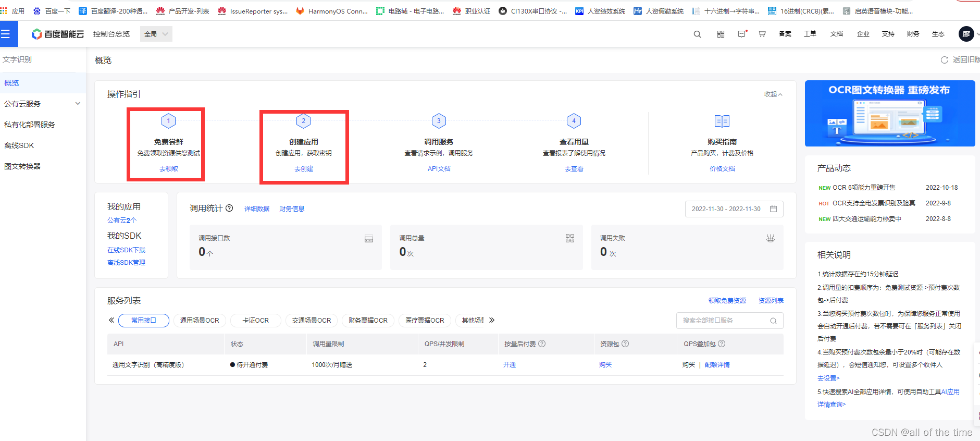Click the search icon in the service search box
The image size is (980, 441).
point(773,321)
